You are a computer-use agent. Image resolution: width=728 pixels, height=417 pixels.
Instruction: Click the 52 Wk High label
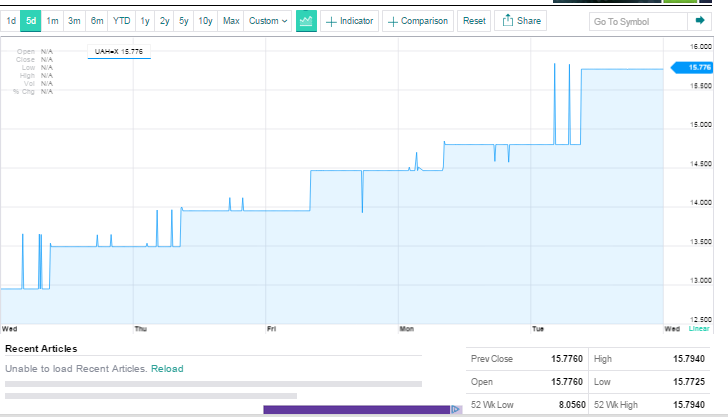pos(616,405)
